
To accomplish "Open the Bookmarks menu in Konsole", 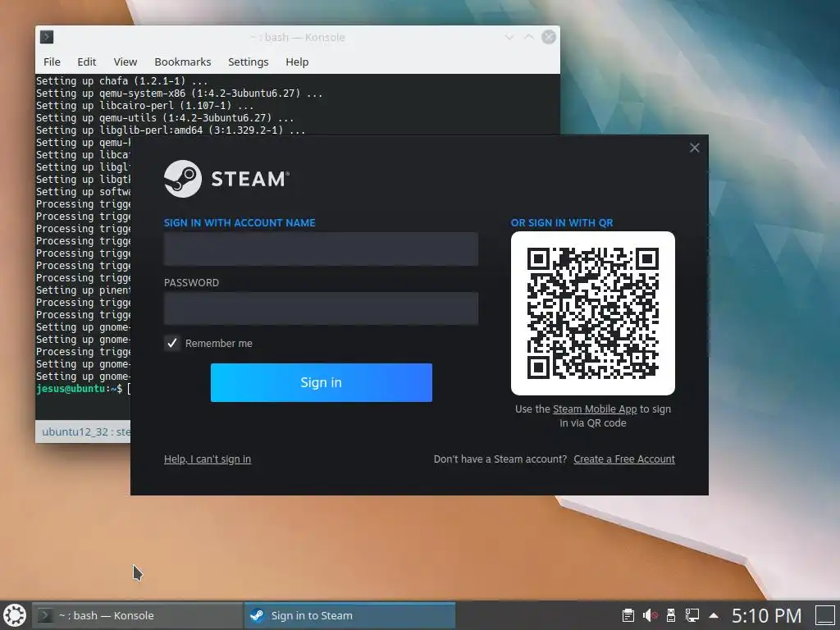I will (x=183, y=62).
